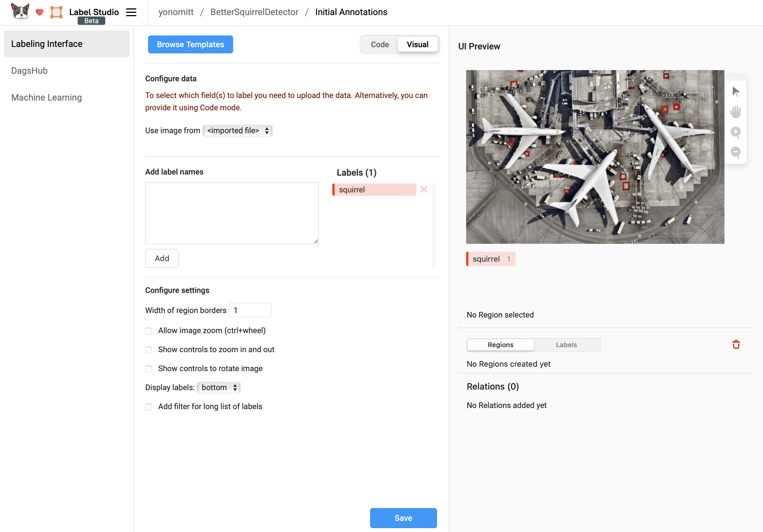Delete all regions with trash icon
This screenshot has height=532, width=763.
pos(736,345)
